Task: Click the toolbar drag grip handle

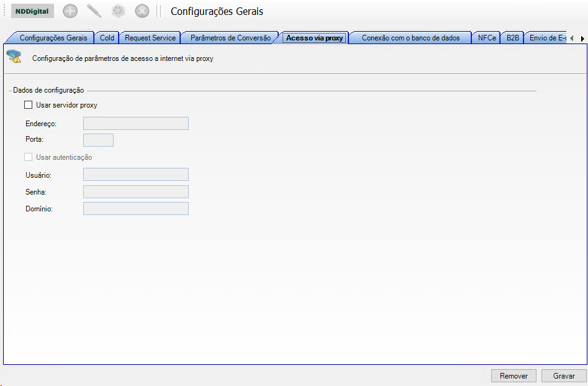Action: (x=4, y=11)
